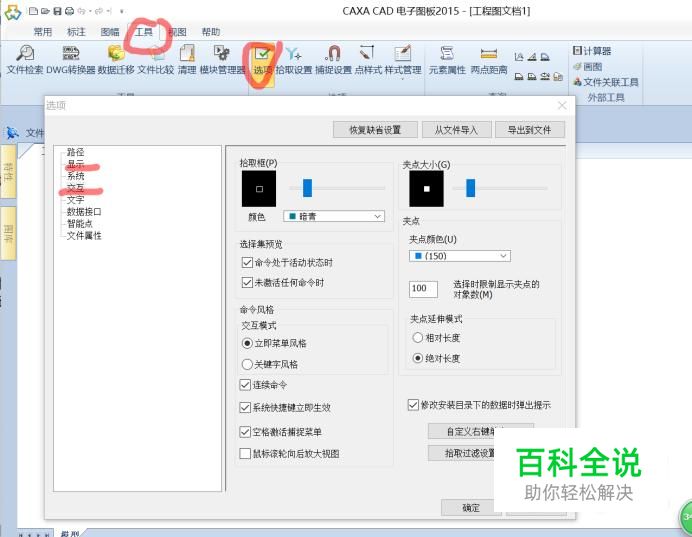Select 系统 in options tree
This screenshot has width=692, height=537.
[x=75, y=176]
